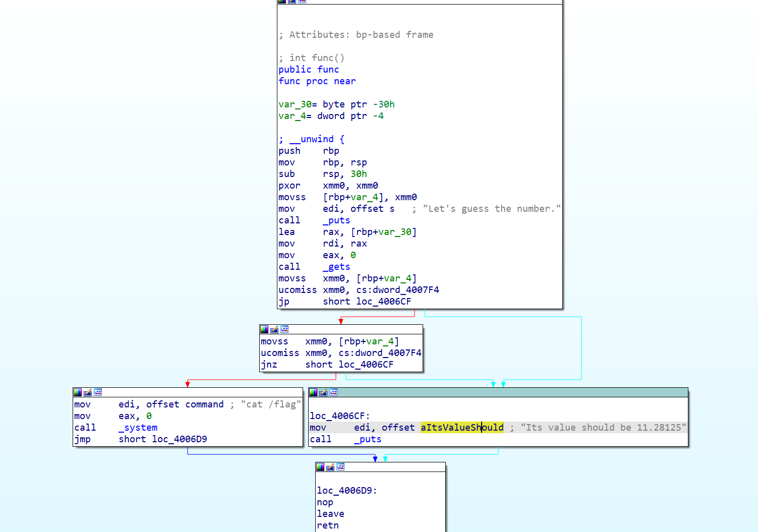Click color icon on the loc_4006D9 block
The width and height of the screenshot is (758, 532).
320,467
